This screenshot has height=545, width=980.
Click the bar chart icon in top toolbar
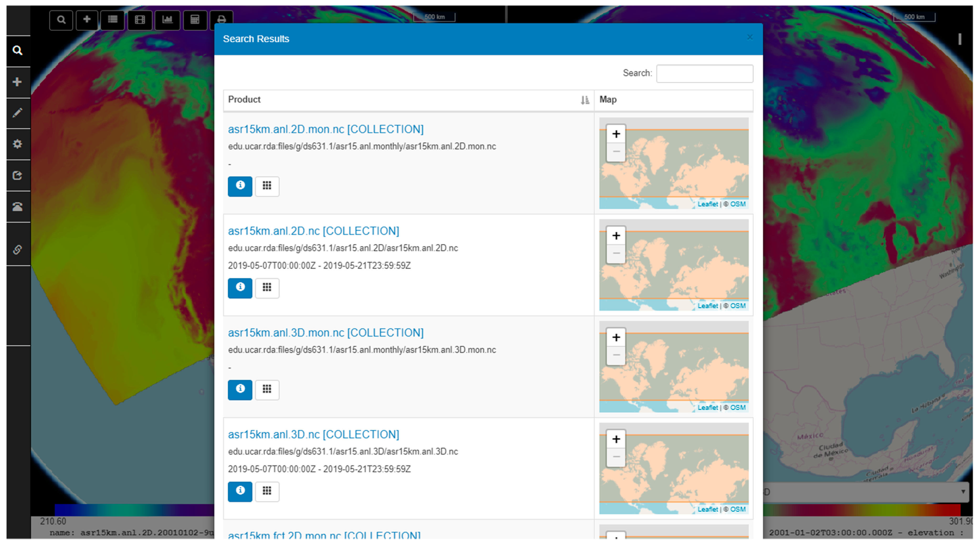[167, 19]
